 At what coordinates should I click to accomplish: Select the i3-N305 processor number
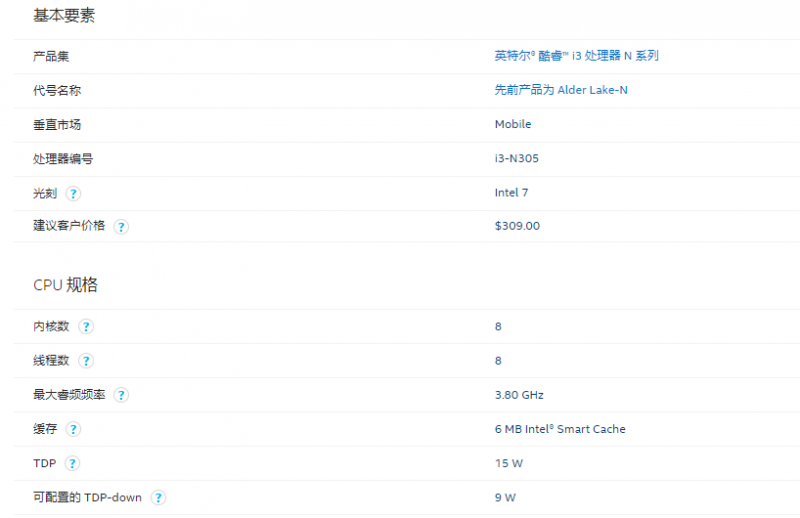click(516, 158)
